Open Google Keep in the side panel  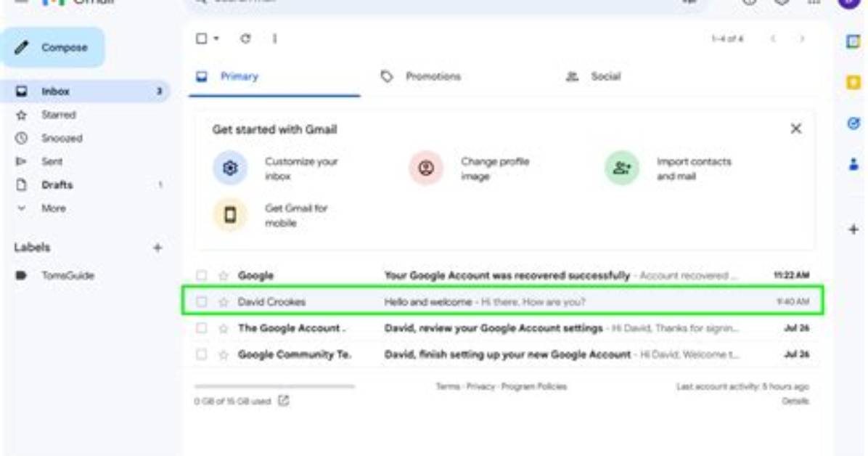coord(853,83)
